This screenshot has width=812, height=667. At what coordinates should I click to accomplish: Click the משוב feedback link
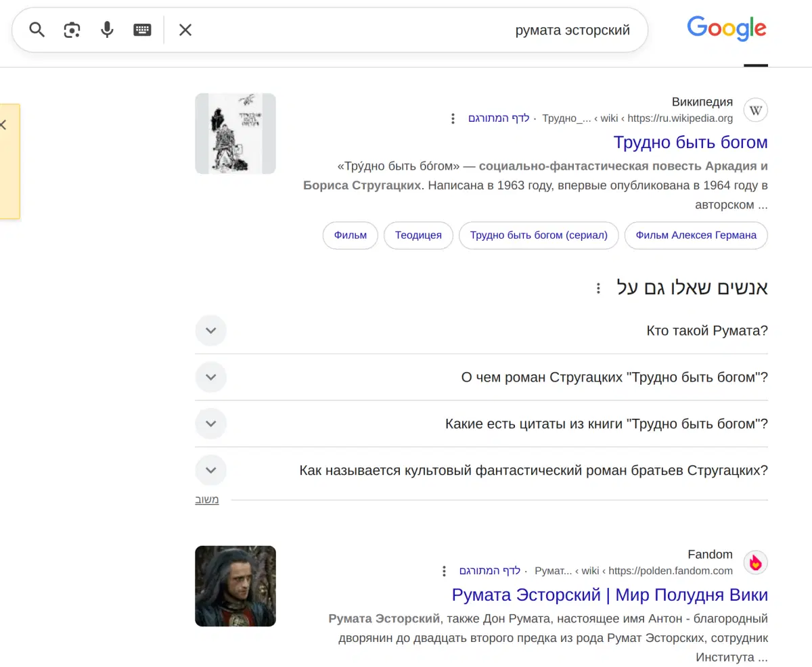point(207,501)
